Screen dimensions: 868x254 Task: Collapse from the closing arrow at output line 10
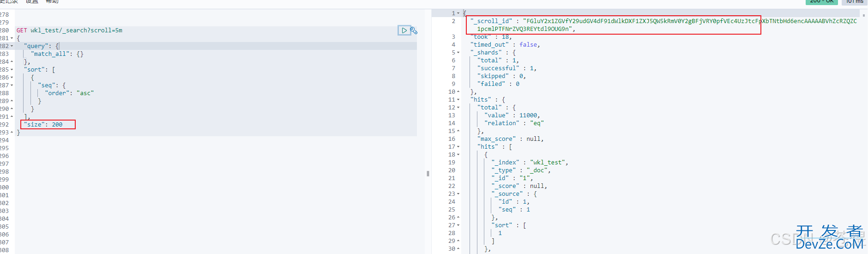(x=458, y=92)
